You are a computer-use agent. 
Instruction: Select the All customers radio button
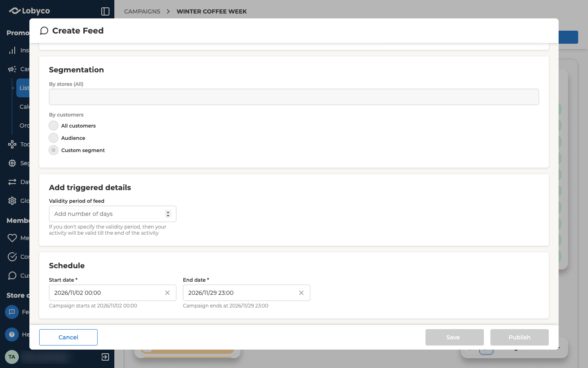click(x=53, y=126)
